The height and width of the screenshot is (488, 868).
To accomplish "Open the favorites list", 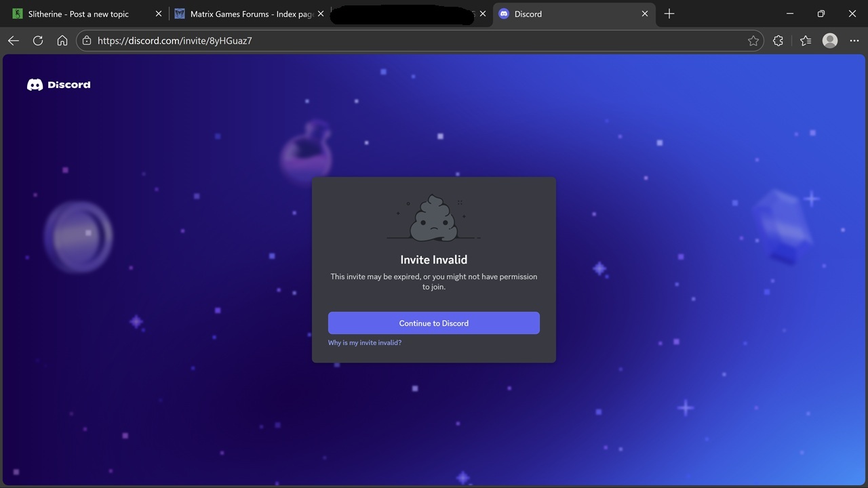I will 805,41.
